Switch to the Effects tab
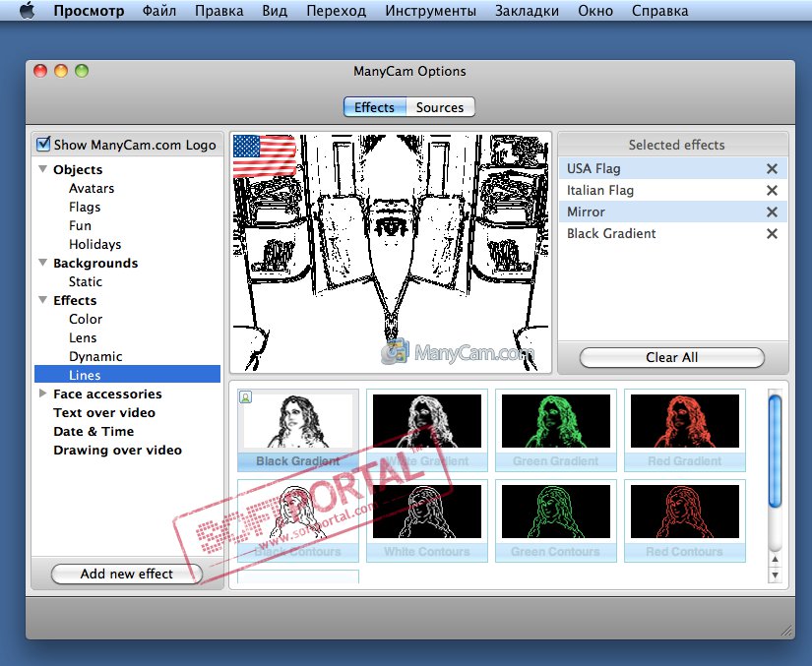Viewport: 812px width, 666px height. point(374,107)
